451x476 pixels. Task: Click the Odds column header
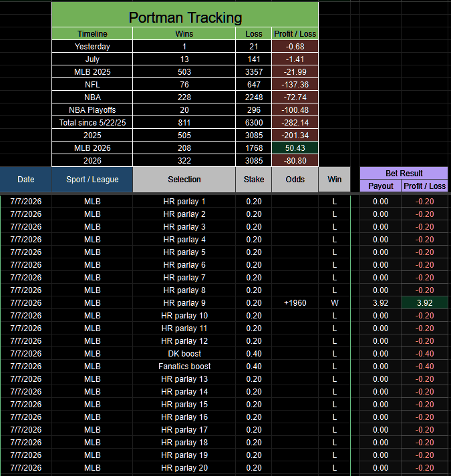click(295, 180)
